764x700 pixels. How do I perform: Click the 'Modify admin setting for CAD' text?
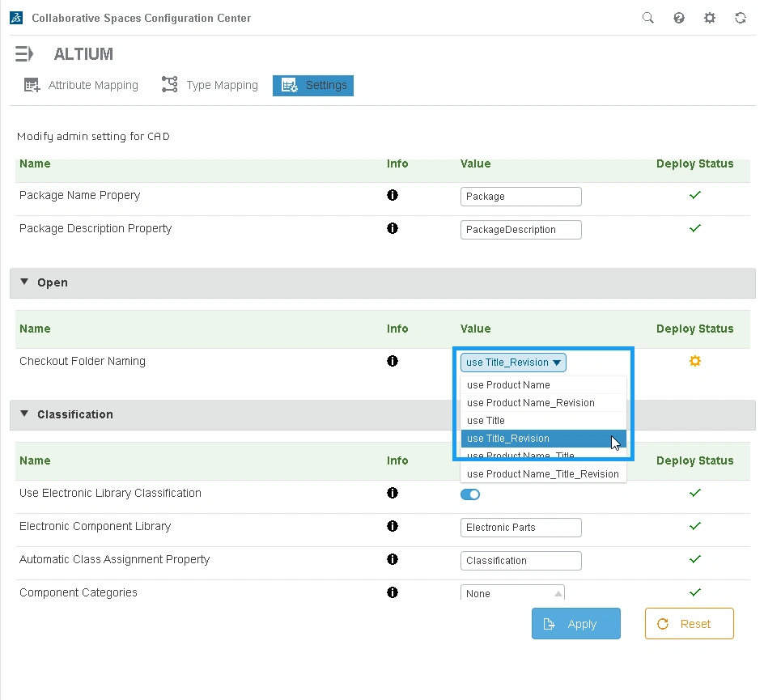tap(94, 137)
